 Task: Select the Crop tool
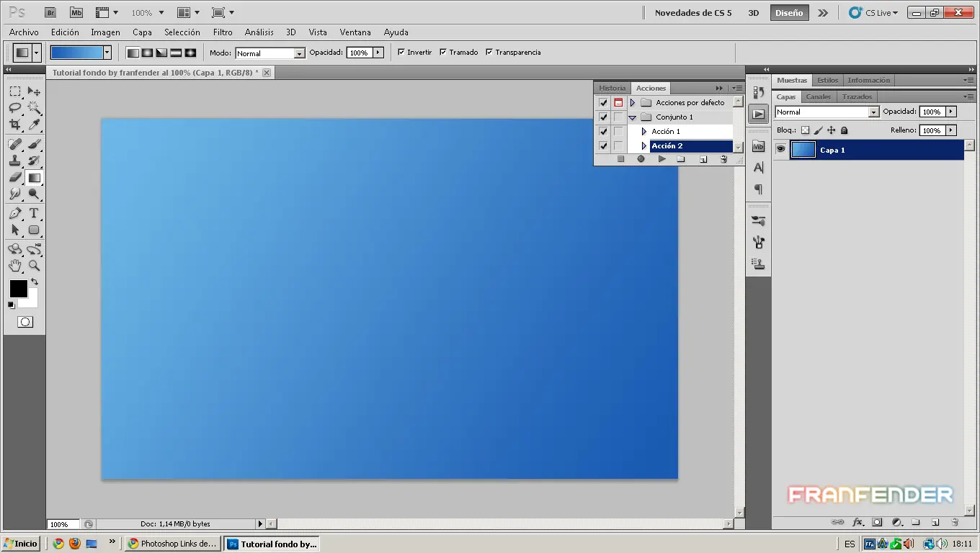[14, 125]
